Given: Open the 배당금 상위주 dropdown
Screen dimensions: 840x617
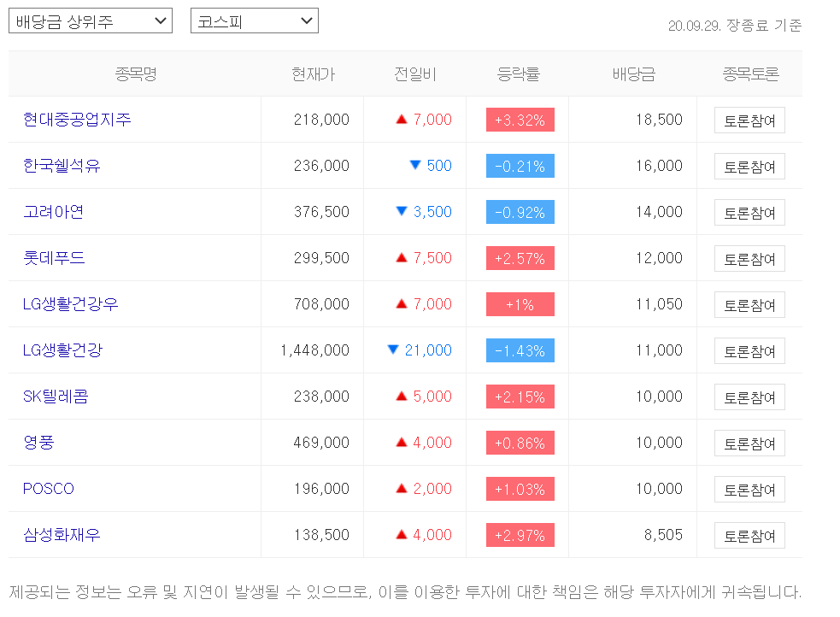Looking at the screenshot, I should [x=91, y=21].
